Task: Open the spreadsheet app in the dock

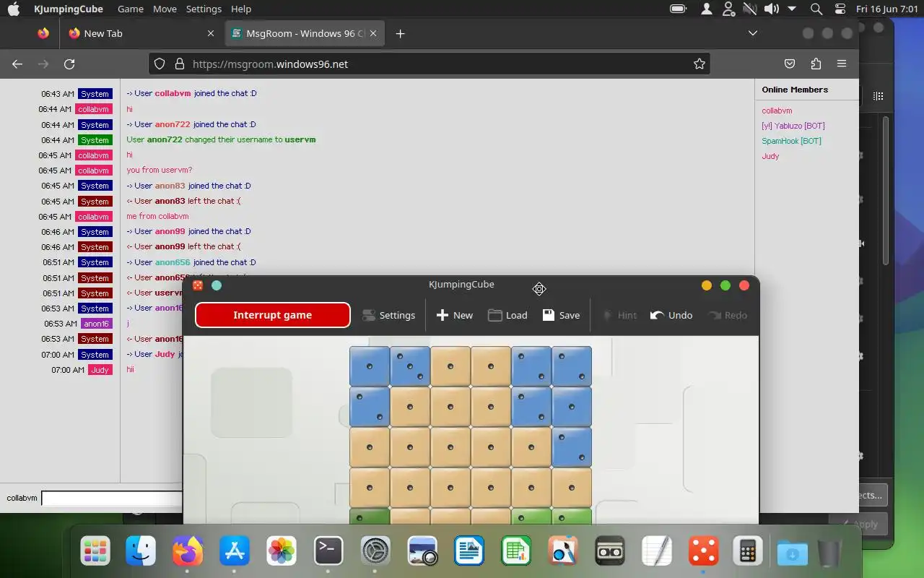Action: point(516,552)
